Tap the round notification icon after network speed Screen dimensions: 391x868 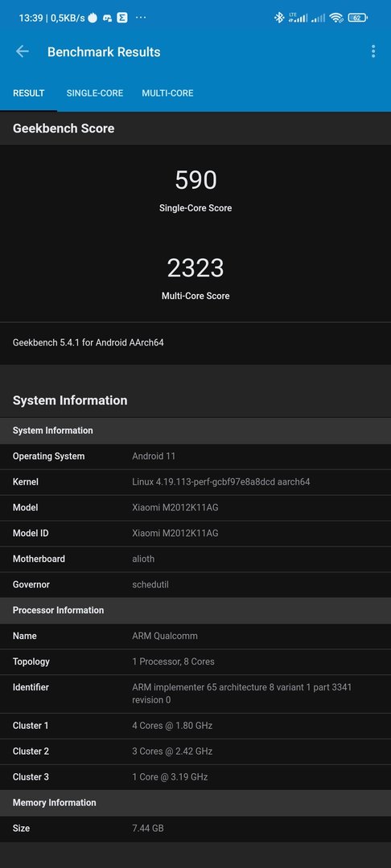[93, 18]
